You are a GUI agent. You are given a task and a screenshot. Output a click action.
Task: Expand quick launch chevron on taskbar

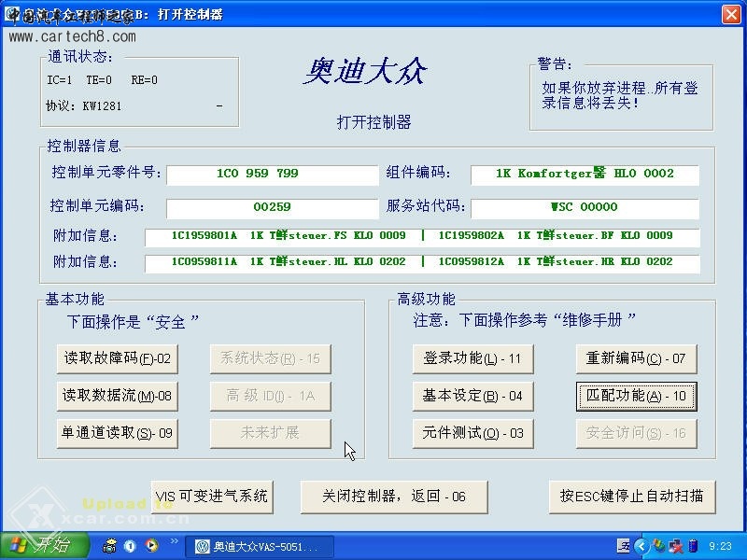pyautogui.click(x=174, y=541)
